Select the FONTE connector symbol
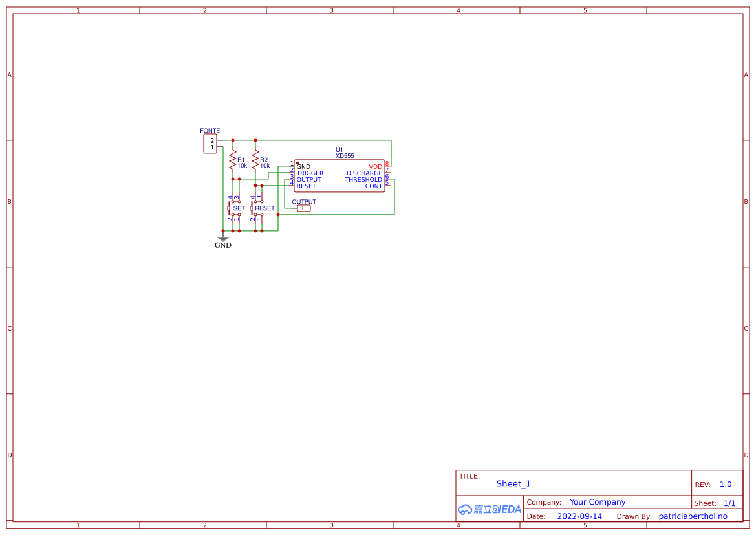The width and height of the screenshot is (756, 535). coord(210,144)
